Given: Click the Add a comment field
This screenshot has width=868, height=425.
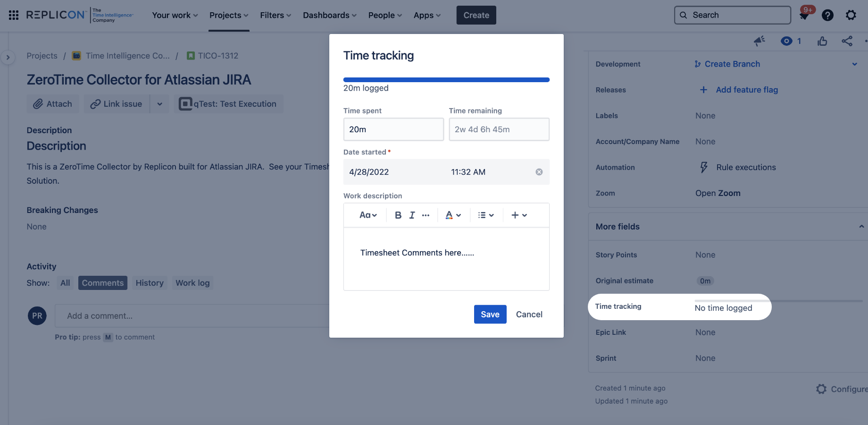Looking at the screenshot, I should click(192, 316).
